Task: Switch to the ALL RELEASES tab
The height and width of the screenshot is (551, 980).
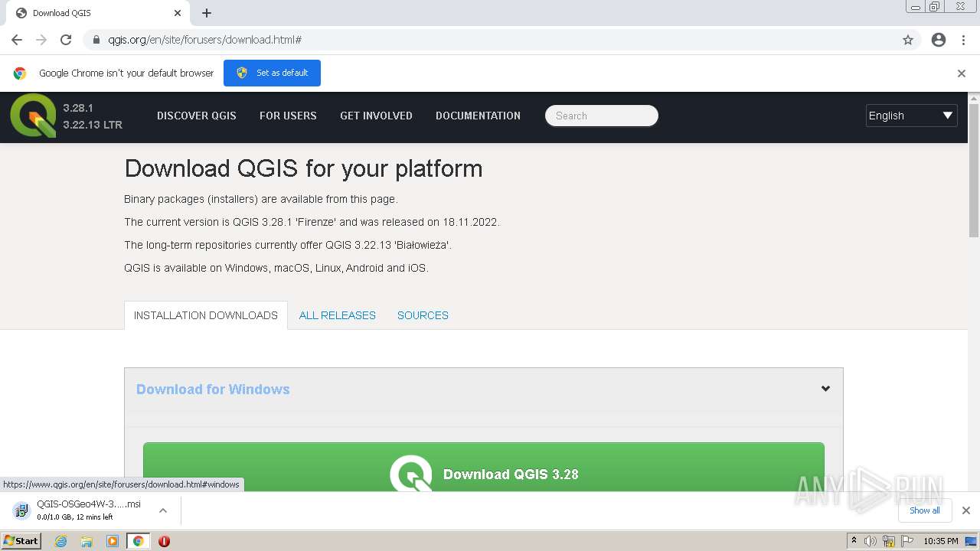Action: (338, 315)
